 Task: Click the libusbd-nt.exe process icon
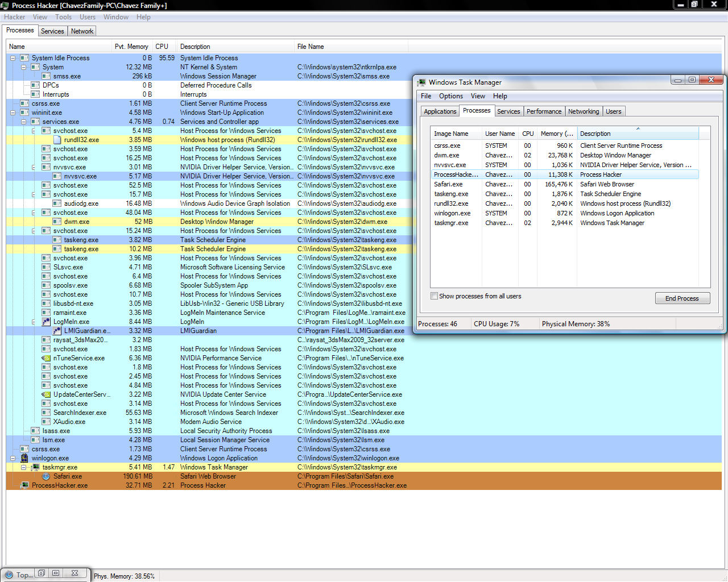(x=46, y=304)
